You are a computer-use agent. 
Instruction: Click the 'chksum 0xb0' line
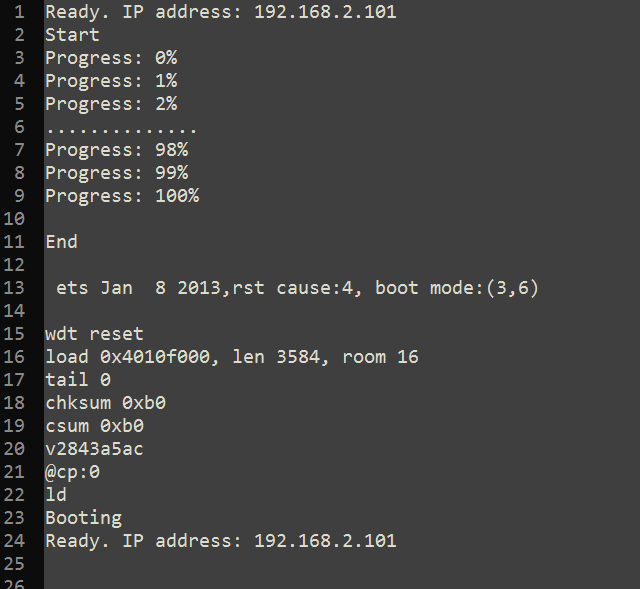click(x=105, y=403)
